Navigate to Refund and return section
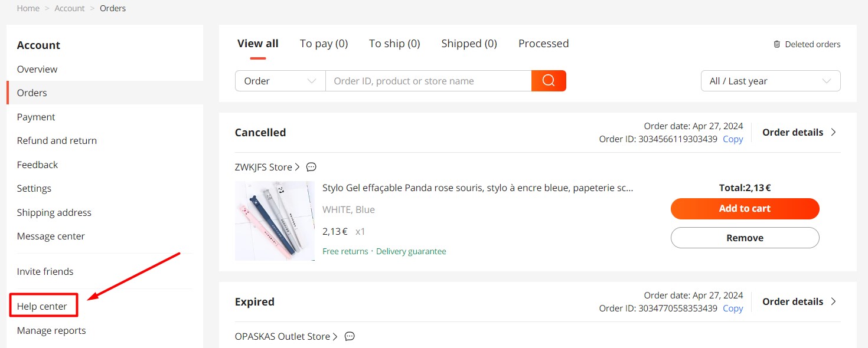This screenshot has width=868, height=348. (57, 140)
